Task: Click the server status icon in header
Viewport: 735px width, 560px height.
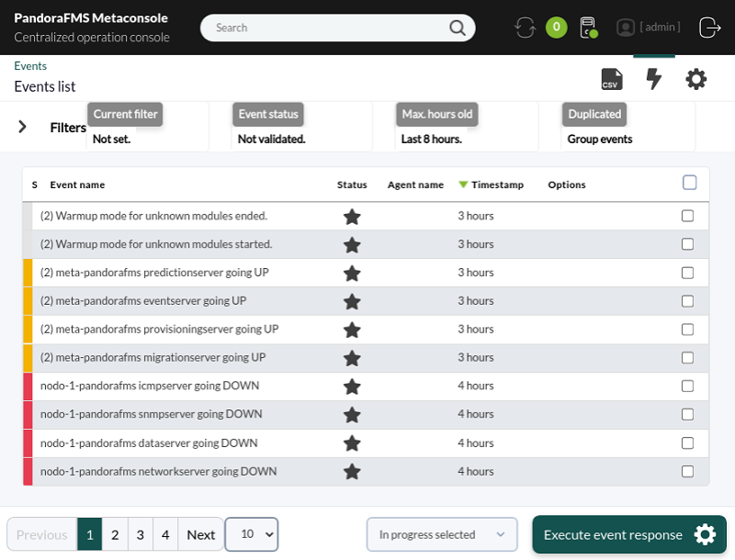Action: [589, 28]
